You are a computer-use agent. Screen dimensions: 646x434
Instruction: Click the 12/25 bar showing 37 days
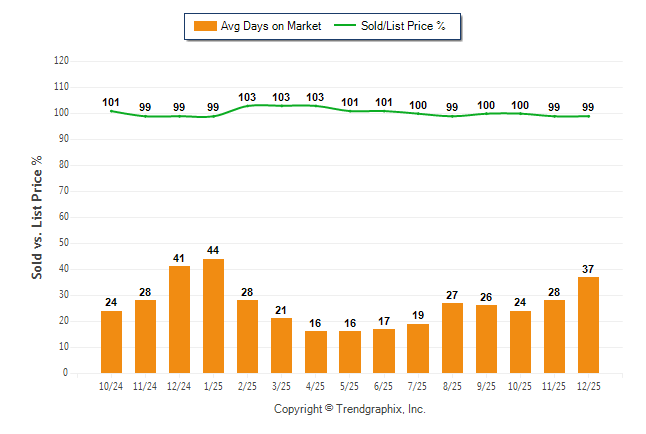point(588,325)
